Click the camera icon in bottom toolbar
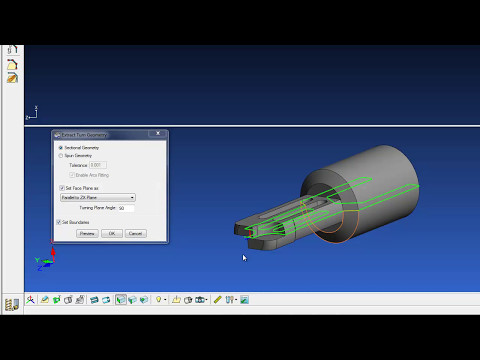Screen dimensions: 480x360 click(x=199, y=300)
